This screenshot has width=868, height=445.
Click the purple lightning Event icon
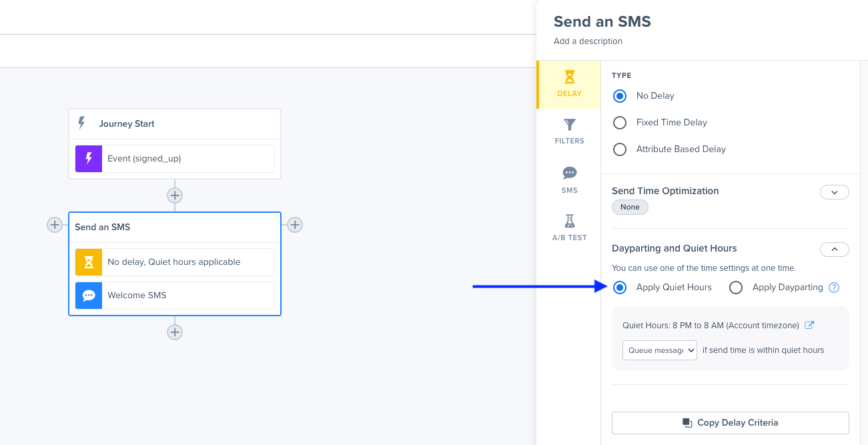pyautogui.click(x=89, y=159)
